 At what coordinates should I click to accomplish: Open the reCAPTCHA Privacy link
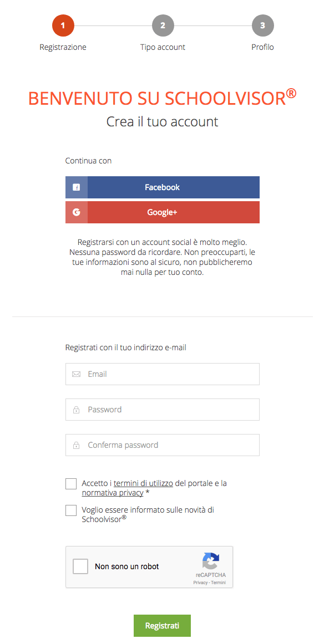pos(200,583)
